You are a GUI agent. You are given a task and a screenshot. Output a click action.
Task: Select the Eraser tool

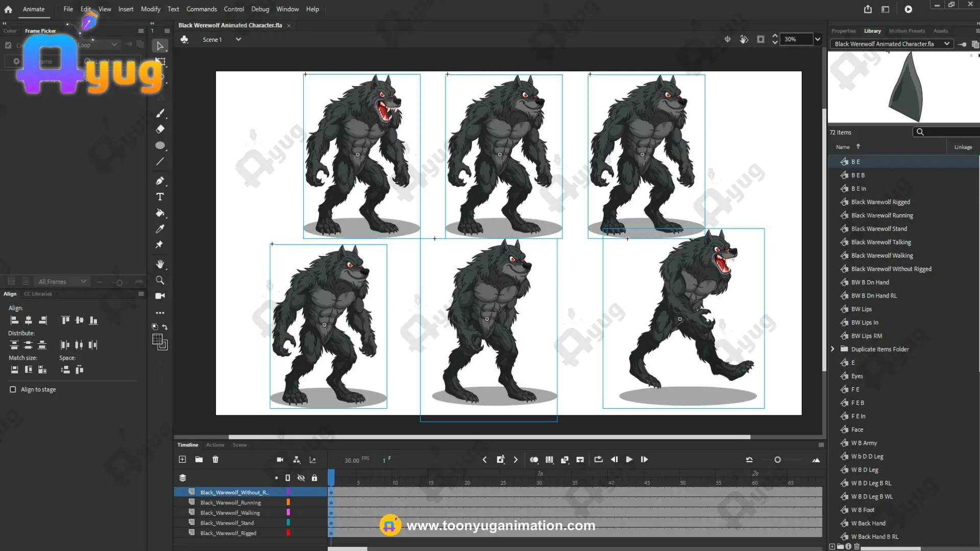[160, 130]
